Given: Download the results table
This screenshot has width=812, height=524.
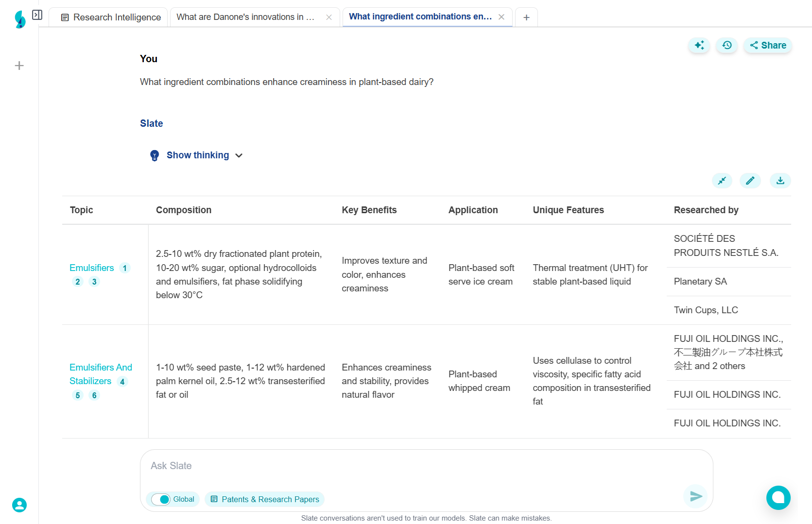Looking at the screenshot, I should [780, 181].
